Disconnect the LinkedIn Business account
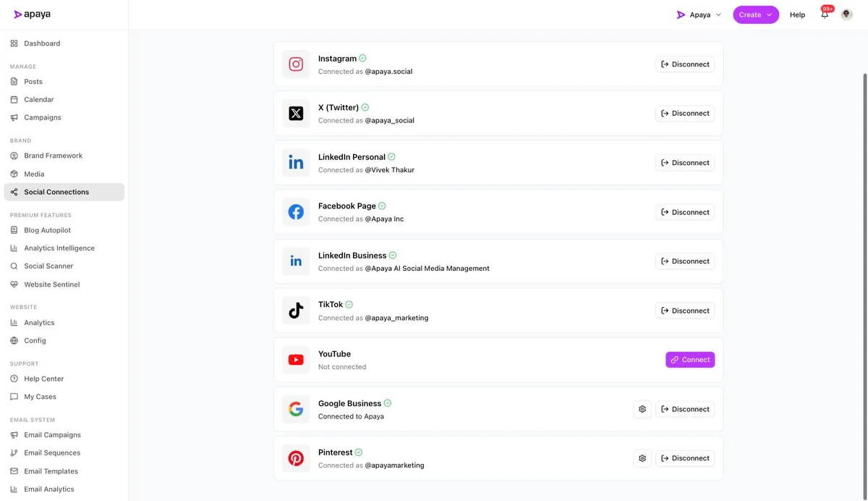 [685, 261]
